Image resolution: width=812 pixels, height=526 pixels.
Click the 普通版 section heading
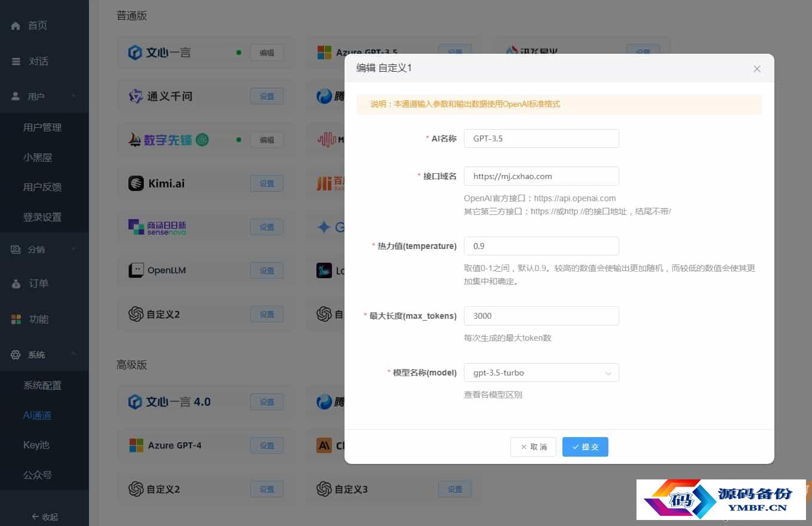(x=132, y=16)
